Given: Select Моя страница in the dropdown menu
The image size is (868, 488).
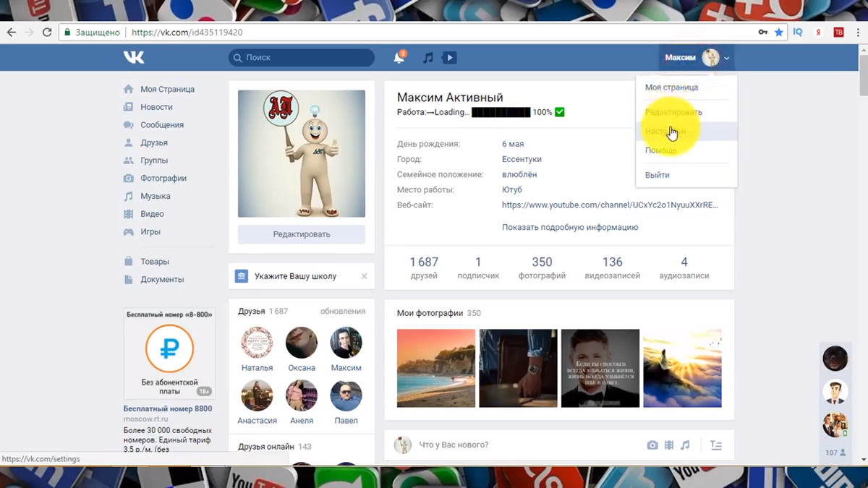Looking at the screenshot, I should coord(686,87).
